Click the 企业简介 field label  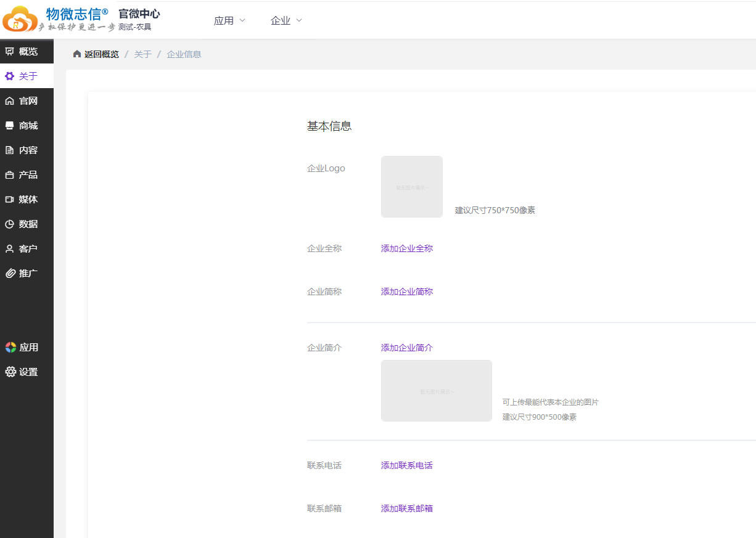click(x=324, y=348)
